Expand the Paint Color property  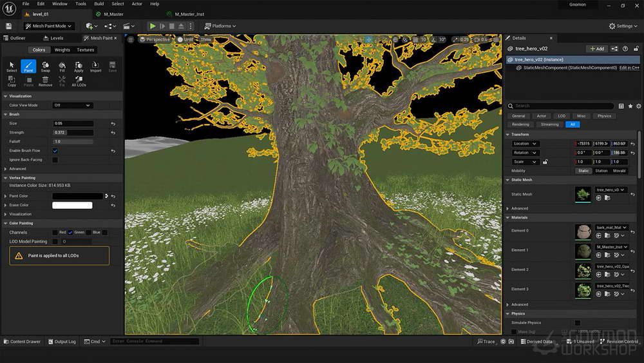(x=5, y=196)
